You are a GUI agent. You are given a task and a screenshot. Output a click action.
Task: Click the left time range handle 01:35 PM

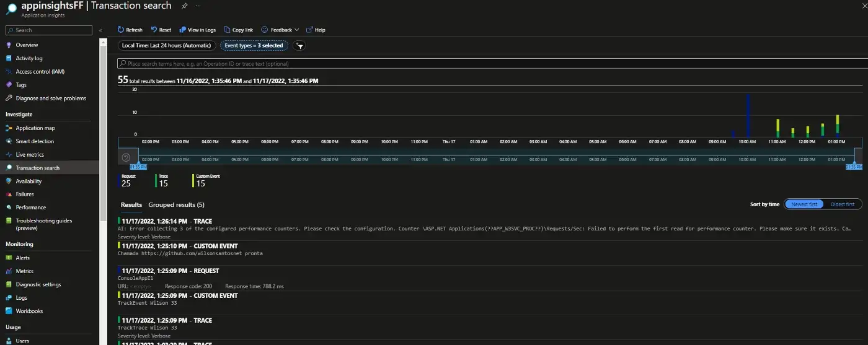pos(138,165)
